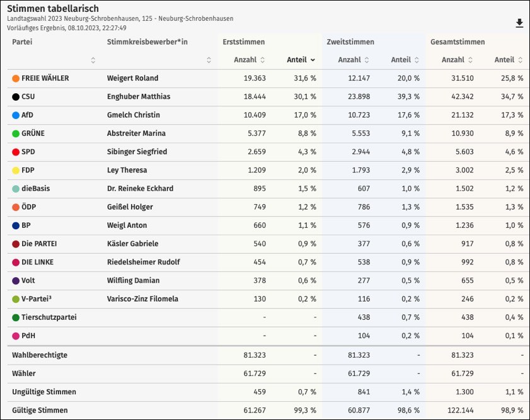Select the Zweitstimmen column header
The height and width of the screenshot is (420, 530).
[x=350, y=42]
